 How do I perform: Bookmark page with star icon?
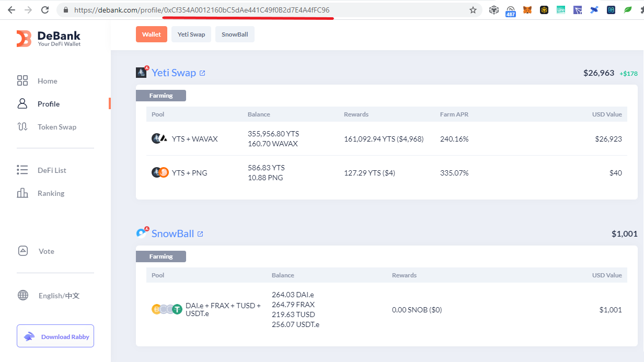point(473,10)
